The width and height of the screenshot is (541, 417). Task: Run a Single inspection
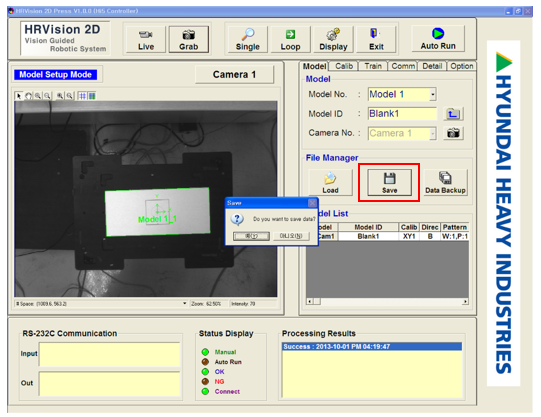(247, 39)
